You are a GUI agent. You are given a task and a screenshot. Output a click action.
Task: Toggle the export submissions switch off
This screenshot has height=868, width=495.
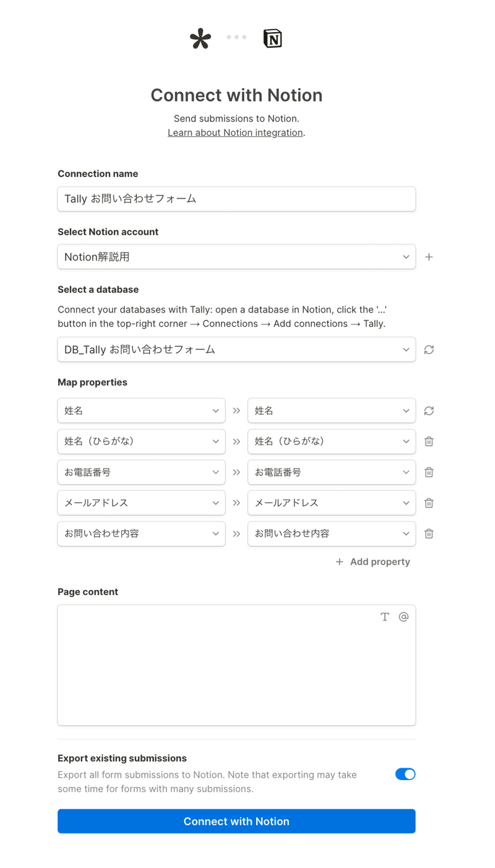405,774
